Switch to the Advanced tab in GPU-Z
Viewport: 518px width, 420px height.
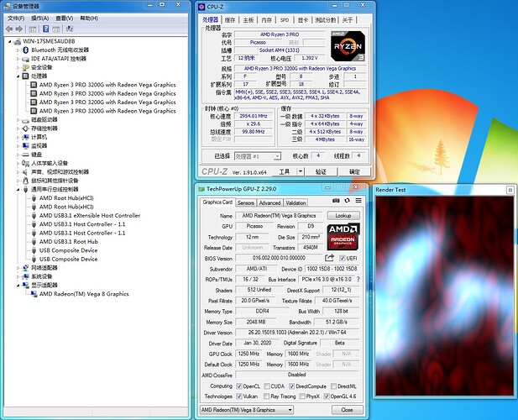point(269,203)
